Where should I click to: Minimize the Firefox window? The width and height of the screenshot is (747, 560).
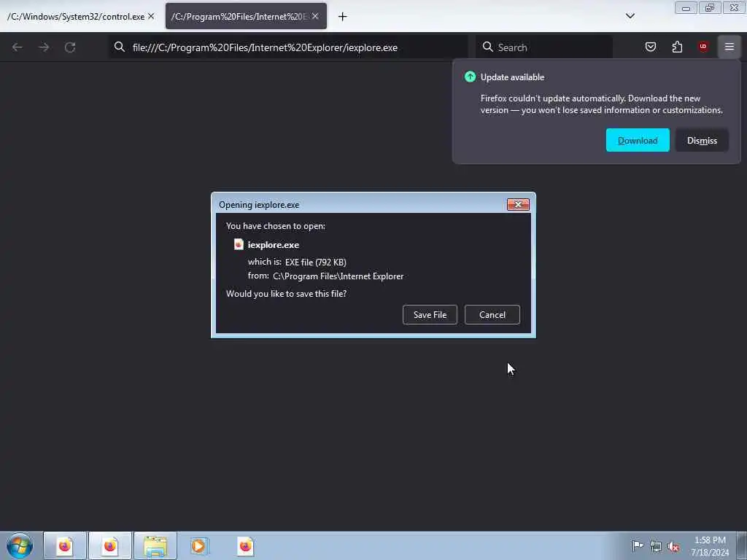coord(686,7)
